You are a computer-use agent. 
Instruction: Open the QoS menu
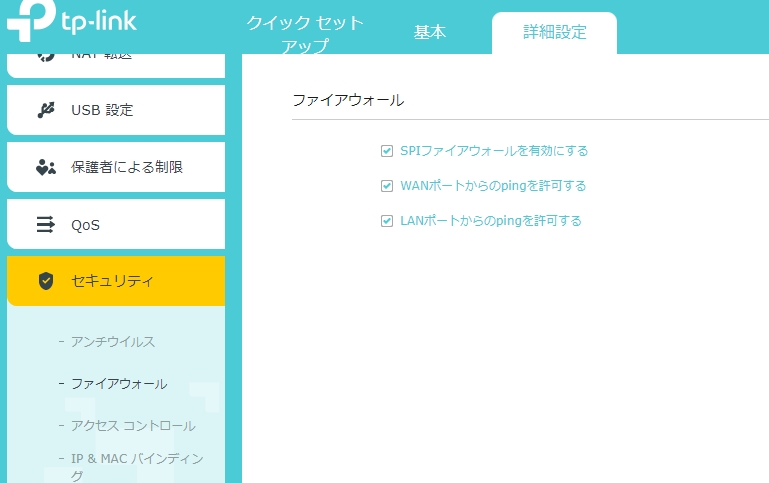click(116, 225)
